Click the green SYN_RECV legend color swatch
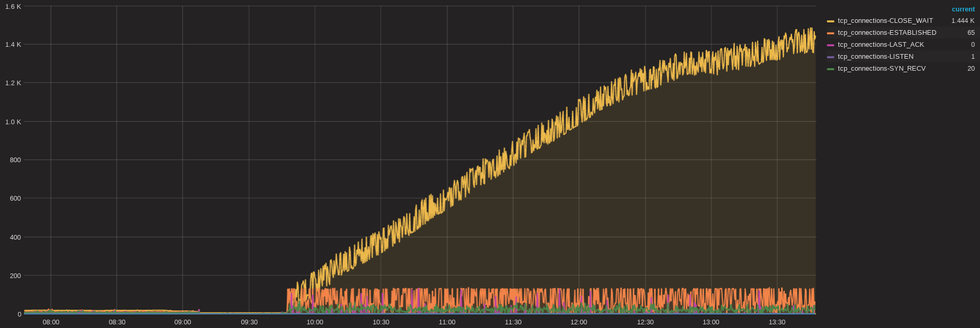The width and height of the screenshot is (980, 328). 830,69
